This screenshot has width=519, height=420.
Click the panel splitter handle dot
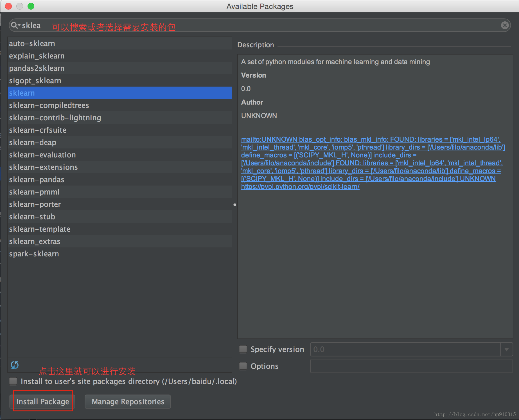pyautogui.click(x=235, y=205)
